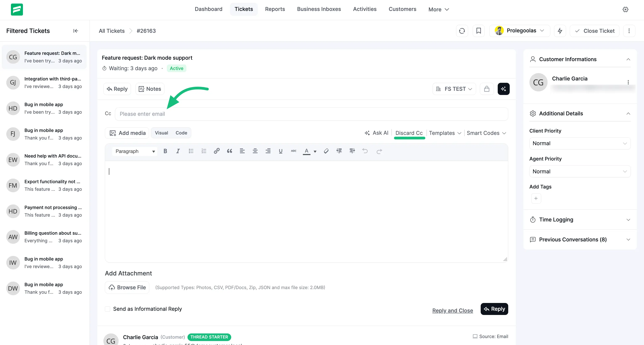Click the Browse File button

tap(127, 287)
